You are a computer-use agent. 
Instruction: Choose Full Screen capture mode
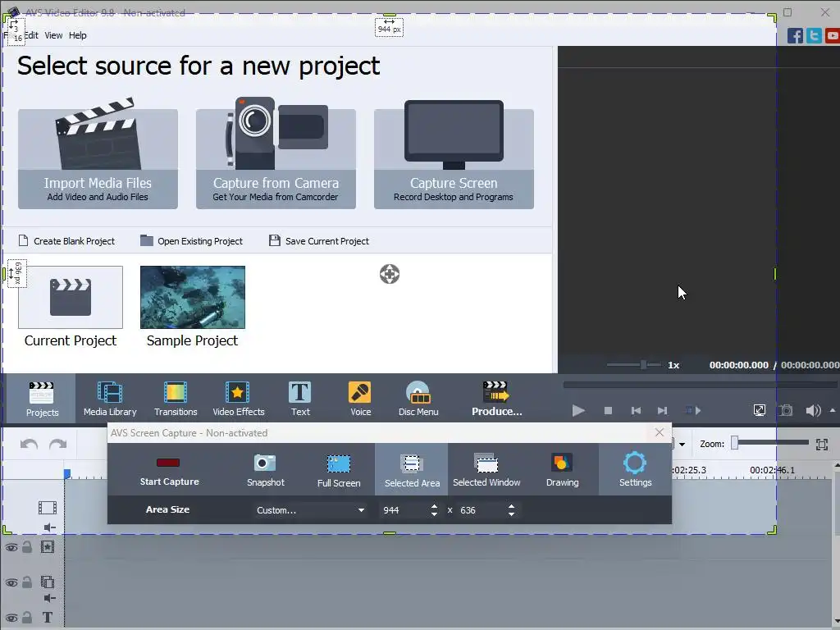pos(339,470)
